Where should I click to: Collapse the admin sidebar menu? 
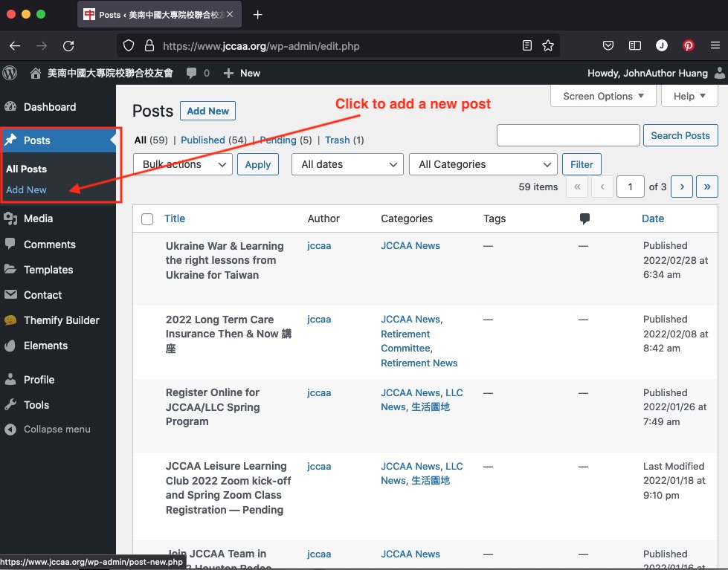click(57, 430)
